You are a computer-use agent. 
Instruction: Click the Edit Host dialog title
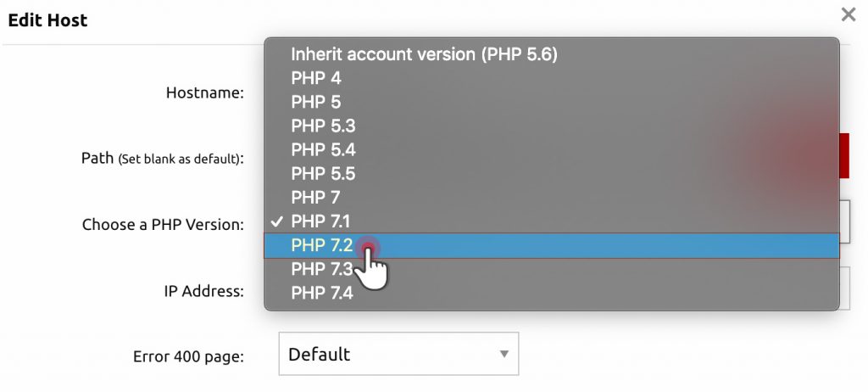pos(47,20)
